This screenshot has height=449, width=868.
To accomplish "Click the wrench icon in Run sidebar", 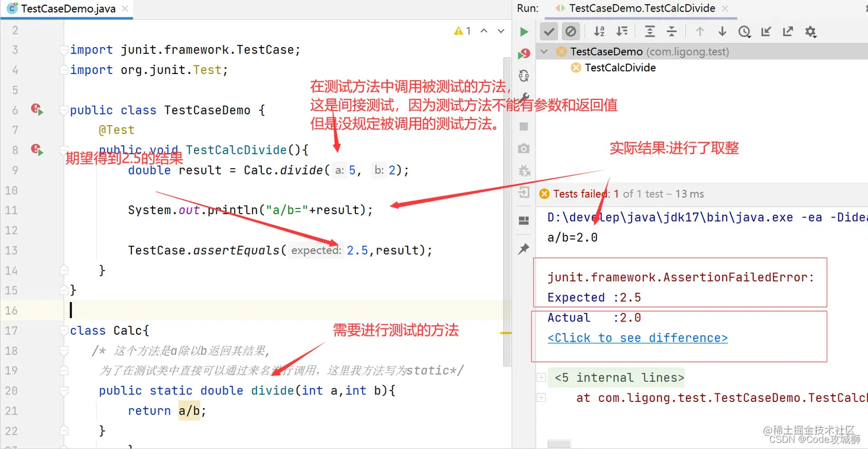I will (x=524, y=99).
